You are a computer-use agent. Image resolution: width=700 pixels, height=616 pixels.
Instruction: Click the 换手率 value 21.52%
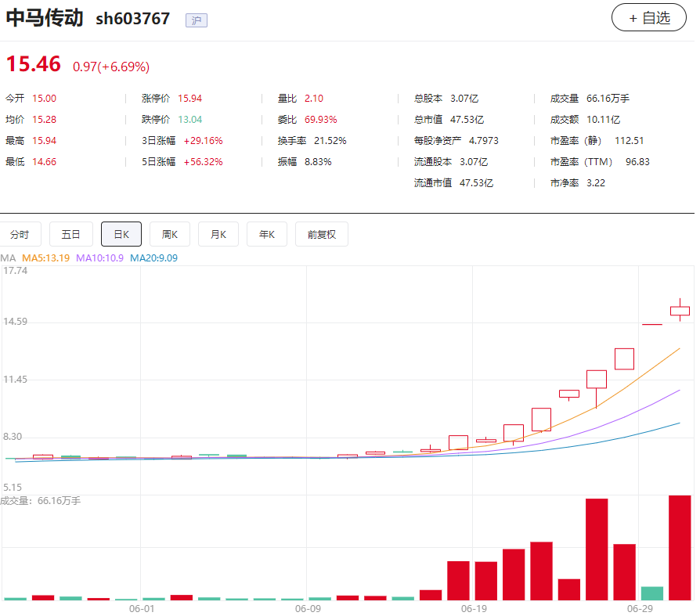(x=330, y=141)
